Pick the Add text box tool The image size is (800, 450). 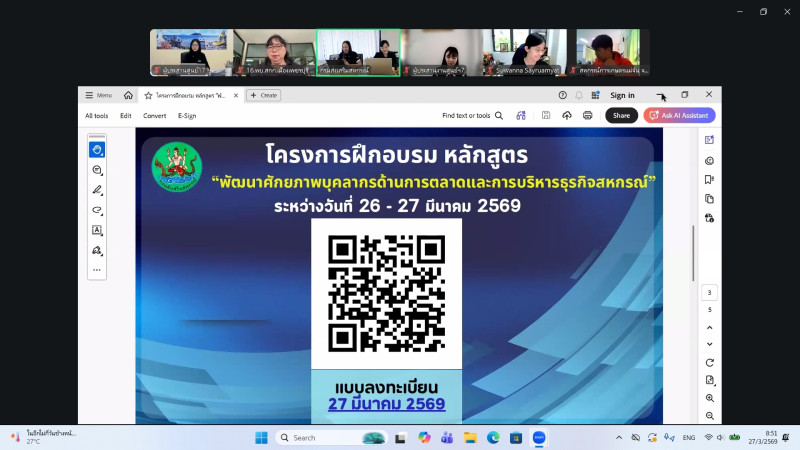[x=97, y=230]
